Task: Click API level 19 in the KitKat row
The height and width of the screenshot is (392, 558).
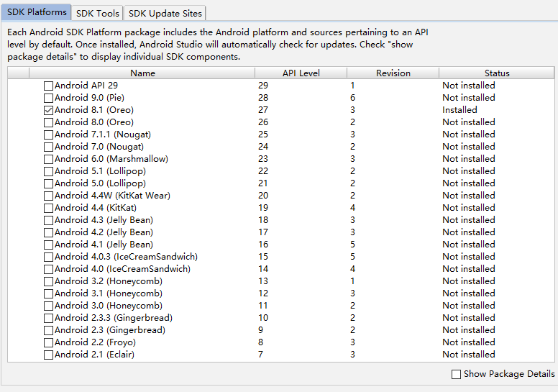Action: pos(263,208)
